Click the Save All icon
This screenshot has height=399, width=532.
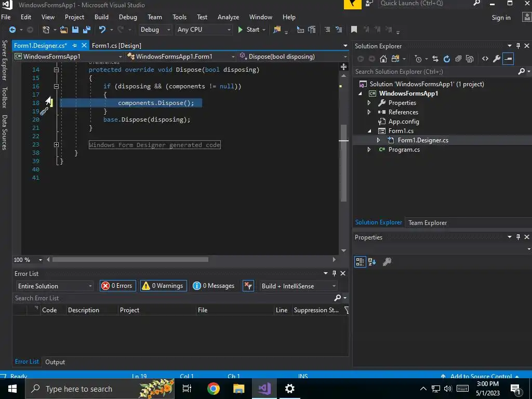pos(87,30)
